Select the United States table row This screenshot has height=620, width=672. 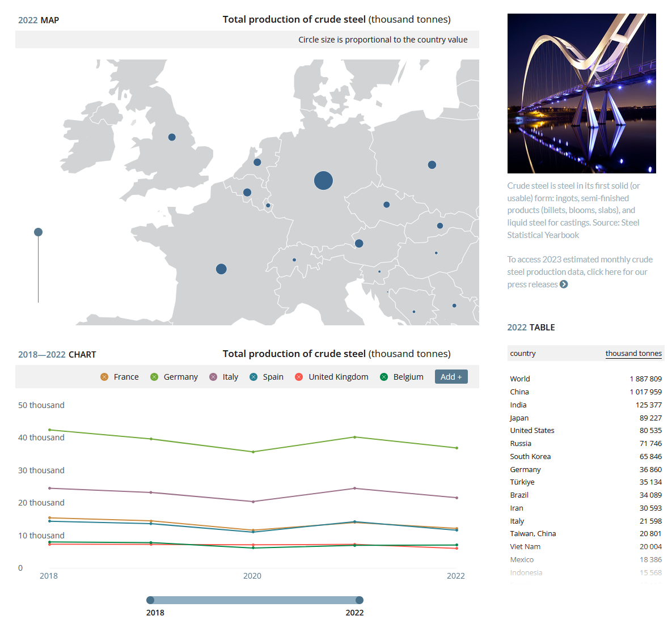pyautogui.click(x=585, y=430)
